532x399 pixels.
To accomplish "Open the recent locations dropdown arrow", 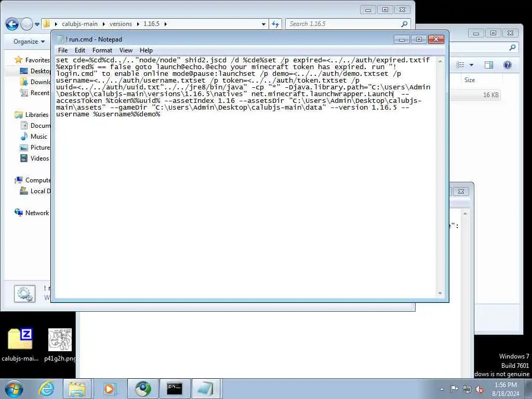I will pyautogui.click(x=37, y=24).
